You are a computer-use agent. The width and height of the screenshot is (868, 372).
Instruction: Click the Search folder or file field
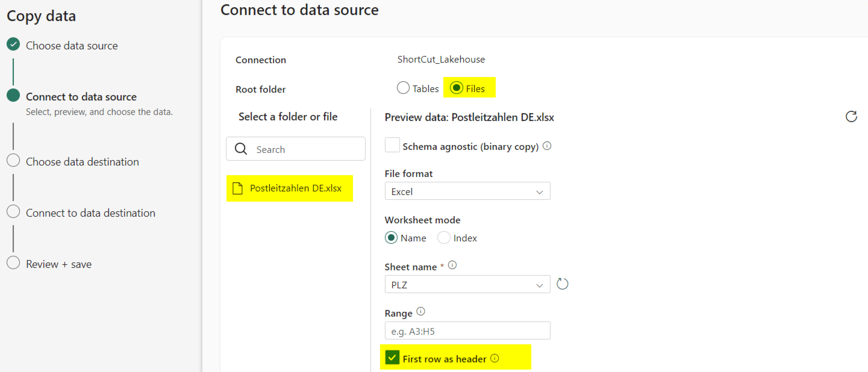(296, 149)
